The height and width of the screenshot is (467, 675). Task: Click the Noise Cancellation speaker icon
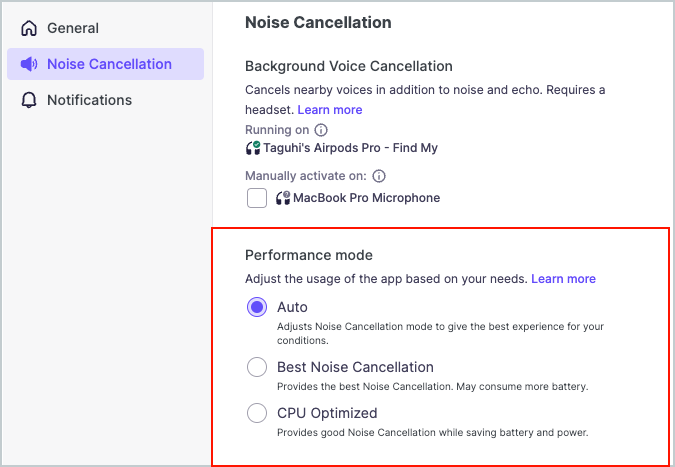point(29,64)
